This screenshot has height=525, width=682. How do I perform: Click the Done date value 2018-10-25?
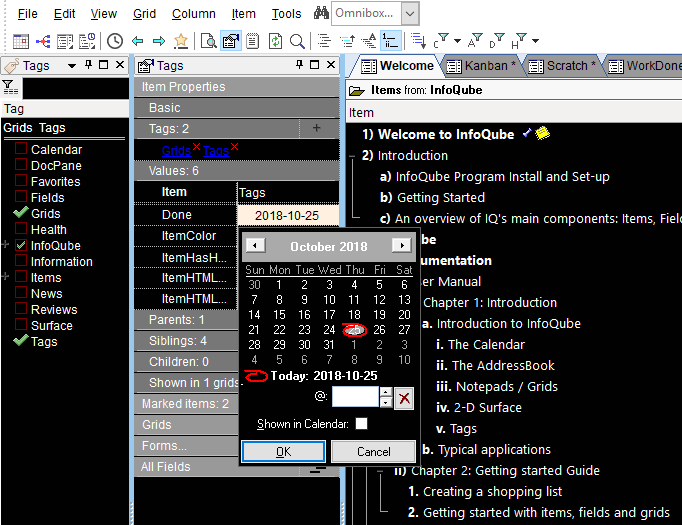tap(287, 215)
